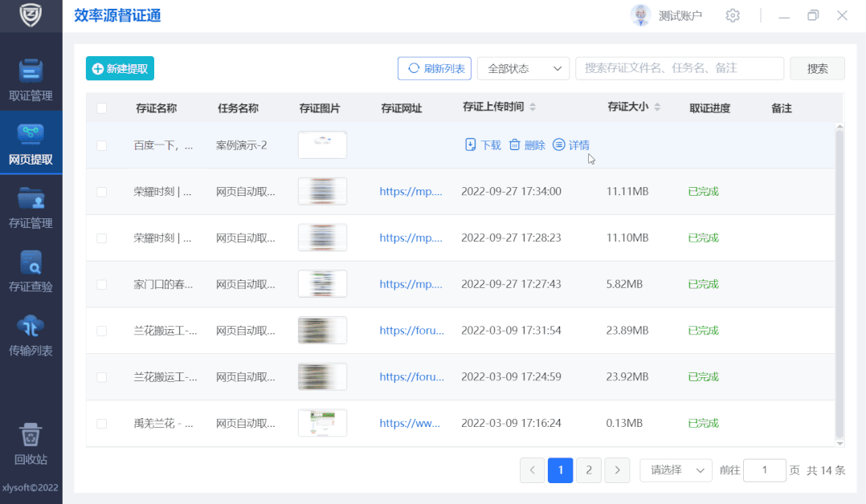Open the settings gear icon
Viewport: 866px width, 504px height.
point(733,15)
